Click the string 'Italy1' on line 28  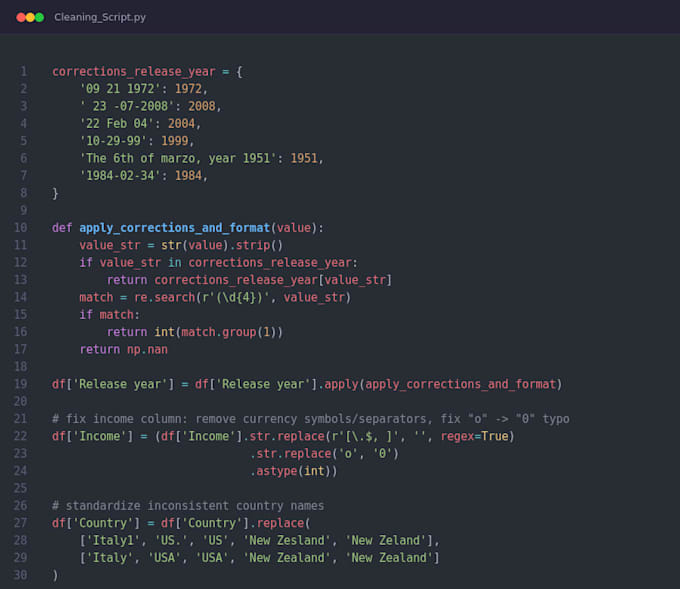113,540
